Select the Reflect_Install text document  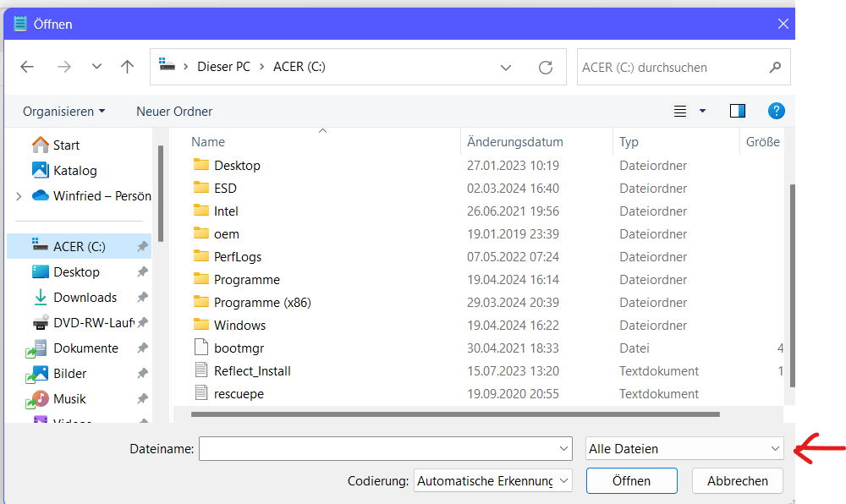click(x=252, y=371)
